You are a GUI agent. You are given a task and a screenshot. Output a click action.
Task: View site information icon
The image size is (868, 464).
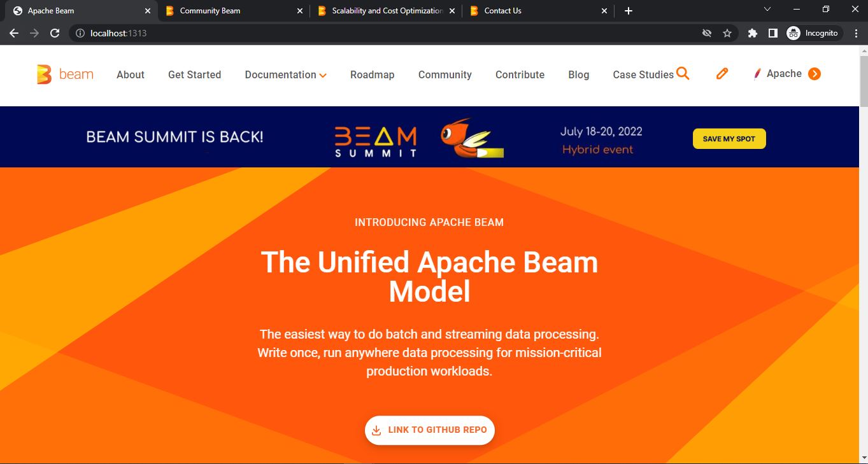80,33
